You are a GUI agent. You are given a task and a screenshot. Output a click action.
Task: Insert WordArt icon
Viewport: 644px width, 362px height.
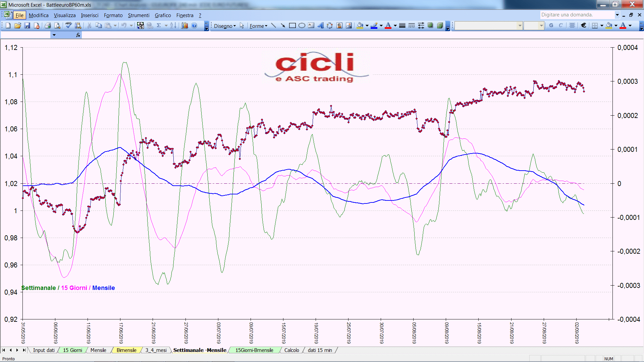pyautogui.click(x=321, y=25)
